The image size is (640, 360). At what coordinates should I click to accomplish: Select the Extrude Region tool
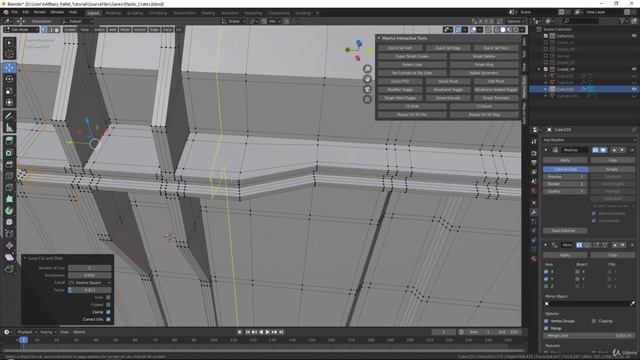pyautogui.click(x=9, y=141)
